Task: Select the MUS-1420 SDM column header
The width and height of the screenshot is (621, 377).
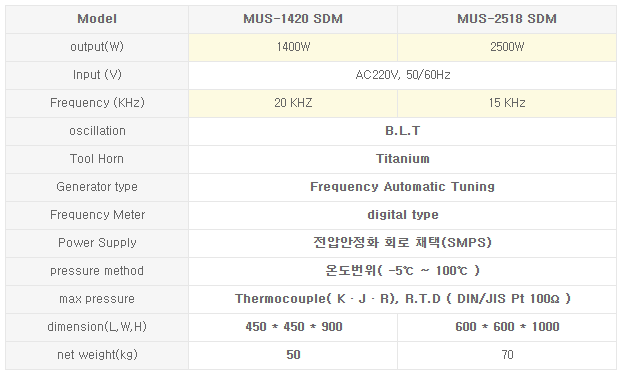Action: coord(293,19)
